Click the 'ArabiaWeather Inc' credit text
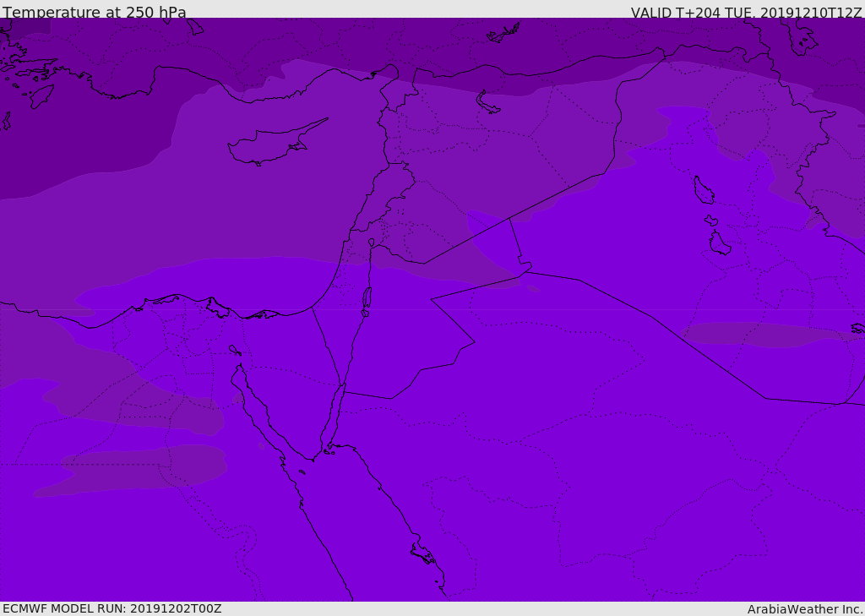 coord(805,609)
